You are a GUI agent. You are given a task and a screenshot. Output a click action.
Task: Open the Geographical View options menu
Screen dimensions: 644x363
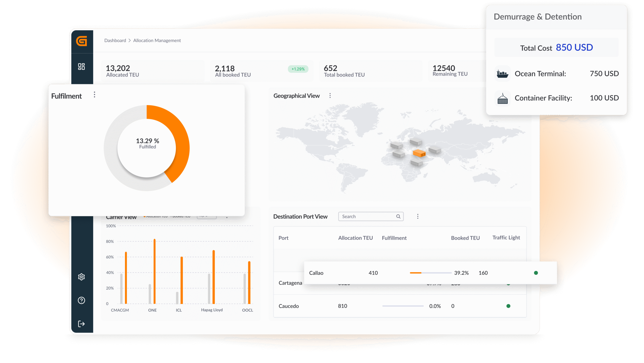(x=330, y=95)
